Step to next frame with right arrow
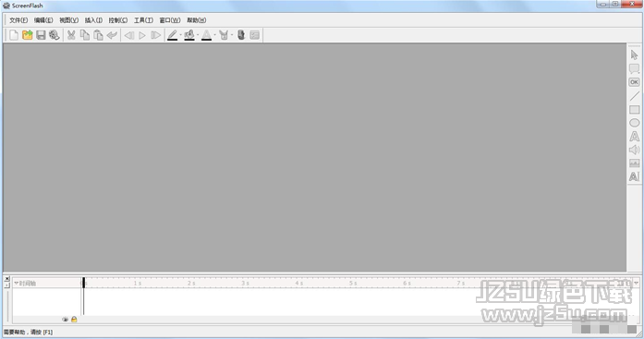644x339 pixels. coord(155,35)
